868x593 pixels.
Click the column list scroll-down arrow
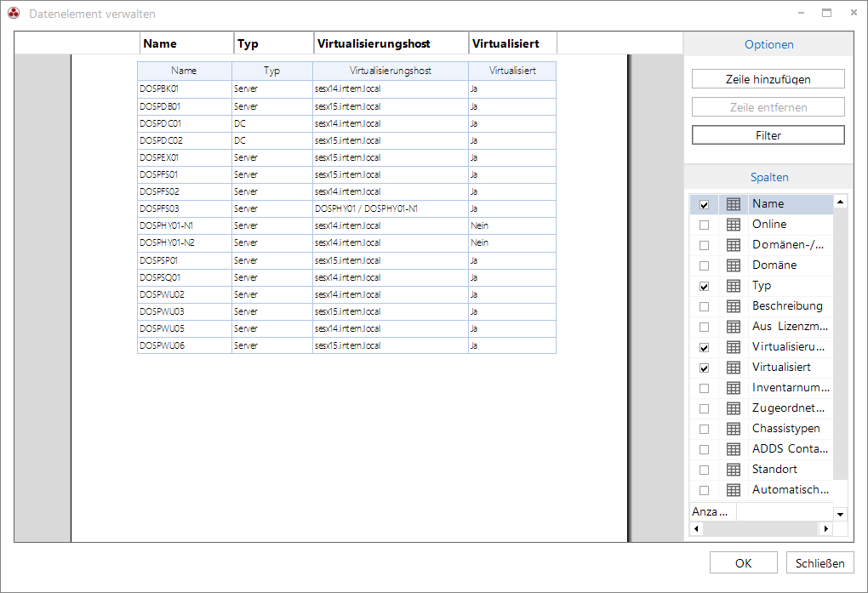pos(840,514)
